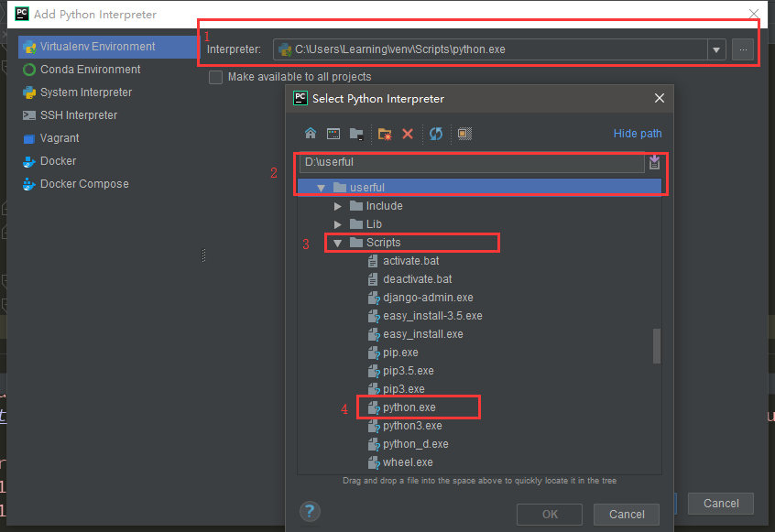The width and height of the screenshot is (775, 532).
Task: Select python.exe interpreter file
Action: 409,407
